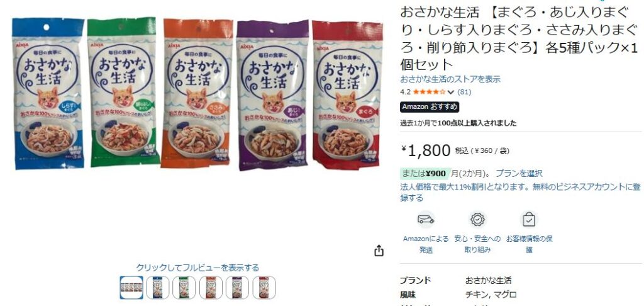Screen dimensions: 644x306
Task: Click the customer information protection bag icon
Action: coord(529,219)
